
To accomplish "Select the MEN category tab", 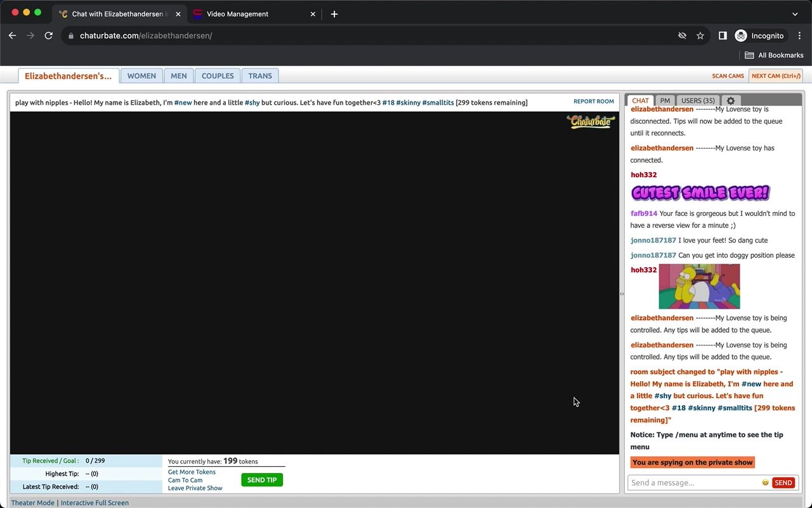I will click(x=179, y=76).
